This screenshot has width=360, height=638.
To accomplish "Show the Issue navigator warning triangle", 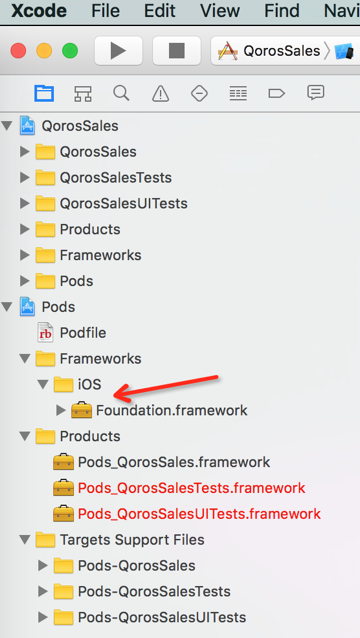I will 160,94.
